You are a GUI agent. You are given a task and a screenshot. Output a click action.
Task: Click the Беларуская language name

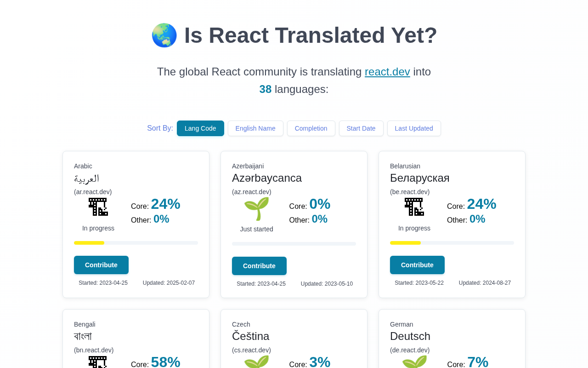[420, 178]
